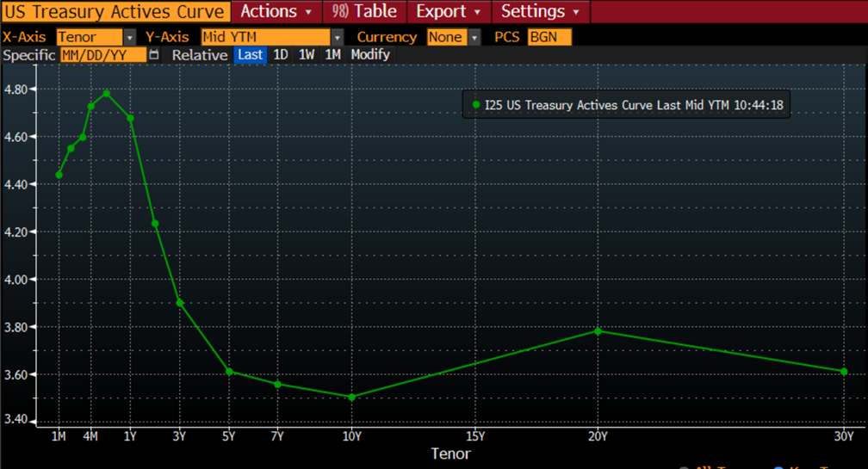This screenshot has width=868, height=469.
Task: Click the PCS BGN field
Action: click(x=549, y=37)
